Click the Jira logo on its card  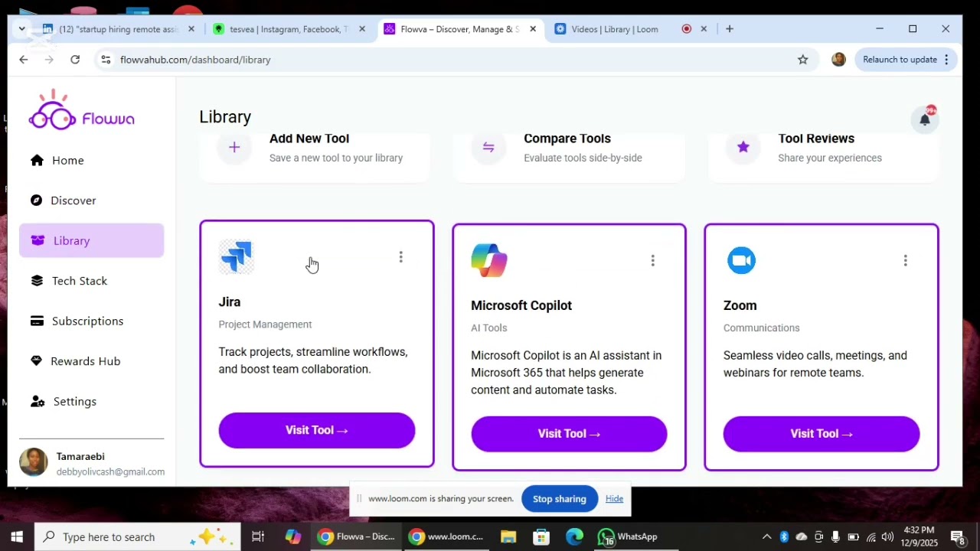click(x=237, y=257)
